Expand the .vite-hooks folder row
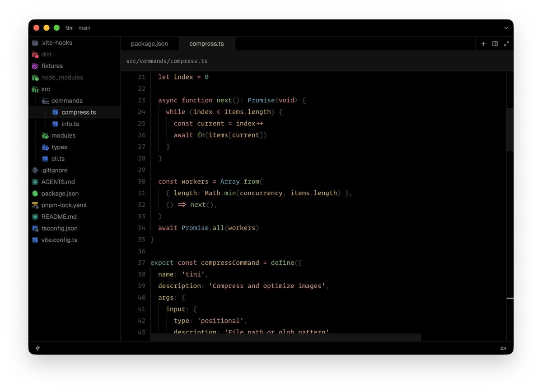The height and width of the screenshot is (392, 542). [75, 43]
